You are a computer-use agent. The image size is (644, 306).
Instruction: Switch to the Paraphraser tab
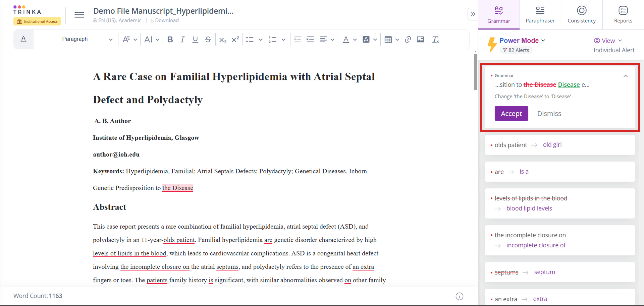coord(540,15)
